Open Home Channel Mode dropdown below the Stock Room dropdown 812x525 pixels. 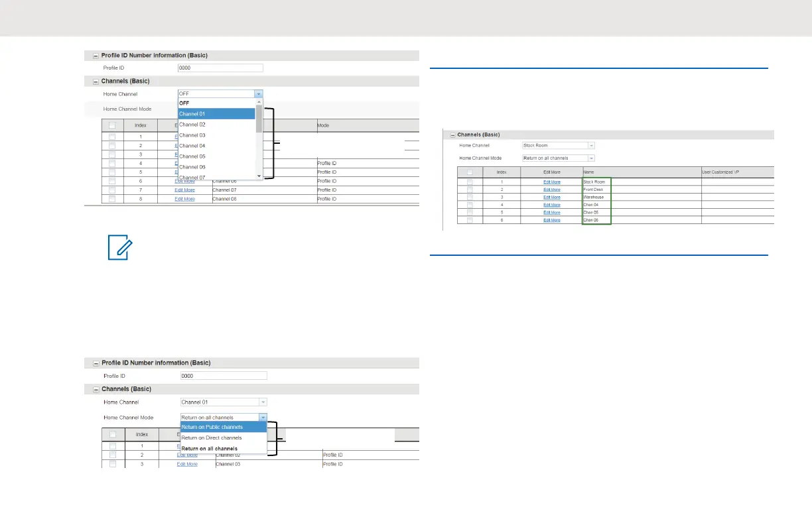coord(559,158)
